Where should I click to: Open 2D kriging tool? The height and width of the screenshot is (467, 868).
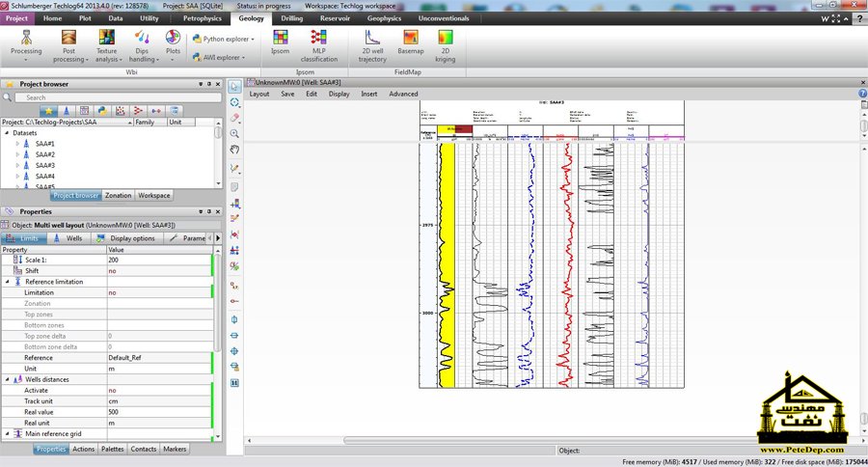(445, 45)
